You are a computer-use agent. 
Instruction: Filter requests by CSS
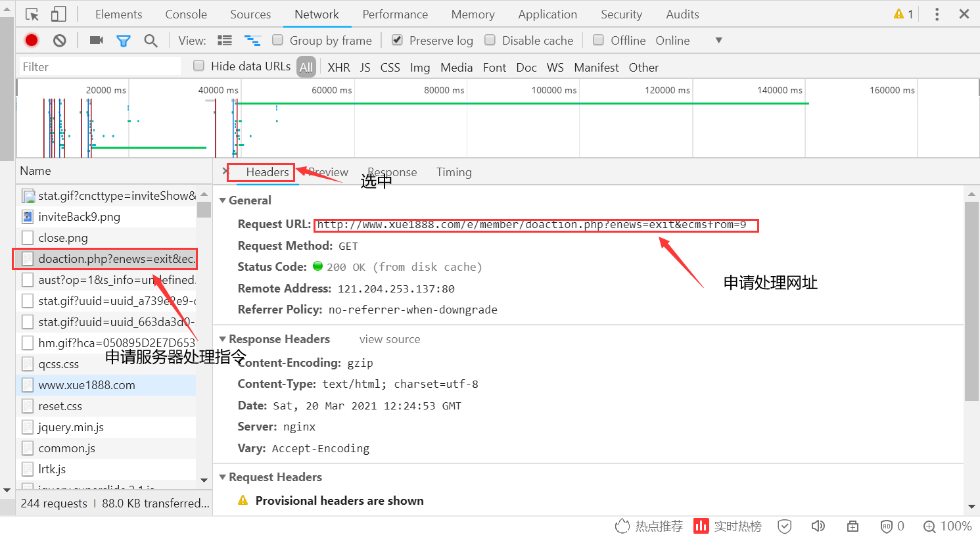390,67
